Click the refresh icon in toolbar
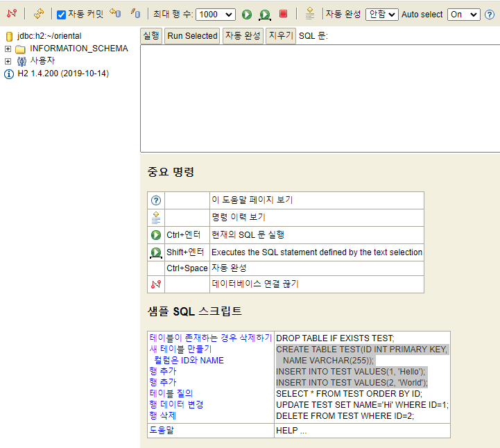500x448 pixels. click(39, 14)
